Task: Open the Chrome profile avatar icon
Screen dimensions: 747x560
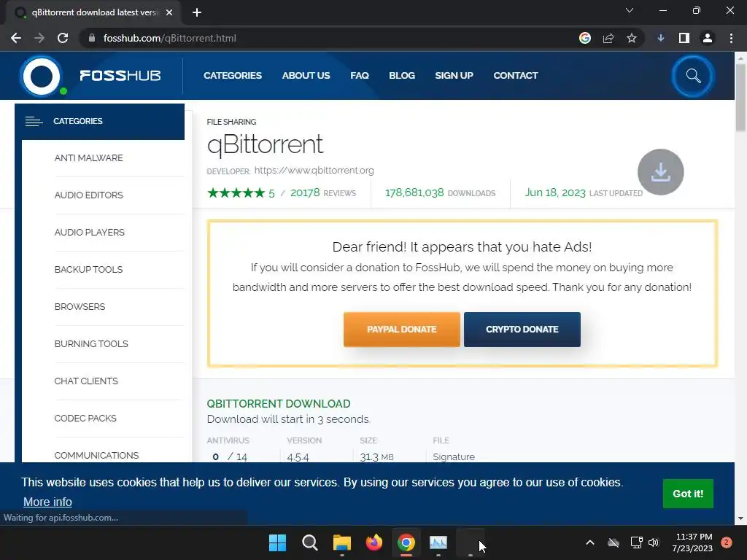Action: pyautogui.click(x=708, y=38)
